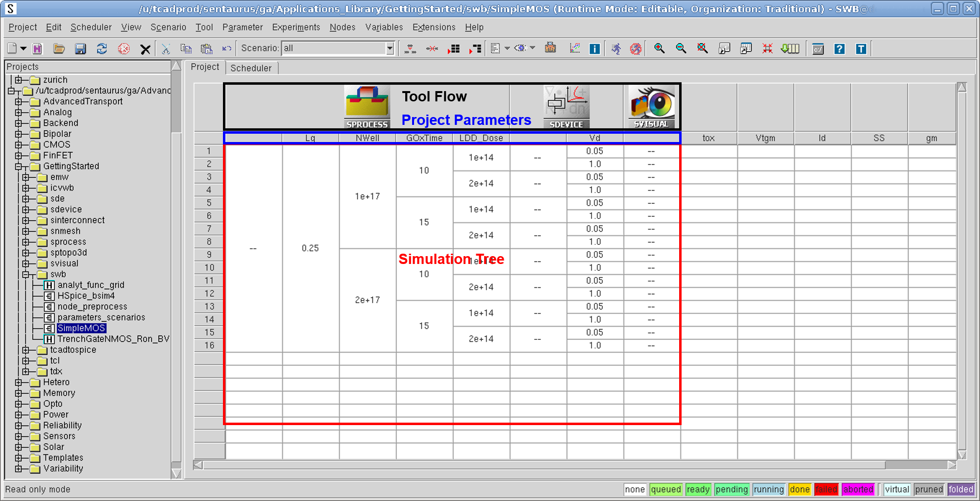Click the 'failed' status legend swatch
This screenshot has width=980, height=501.
[826, 489]
